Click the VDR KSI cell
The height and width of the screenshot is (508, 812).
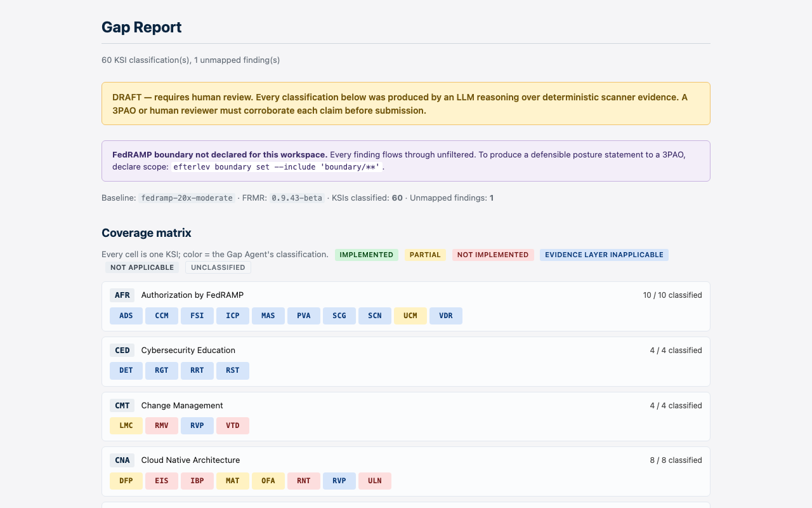point(446,316)
